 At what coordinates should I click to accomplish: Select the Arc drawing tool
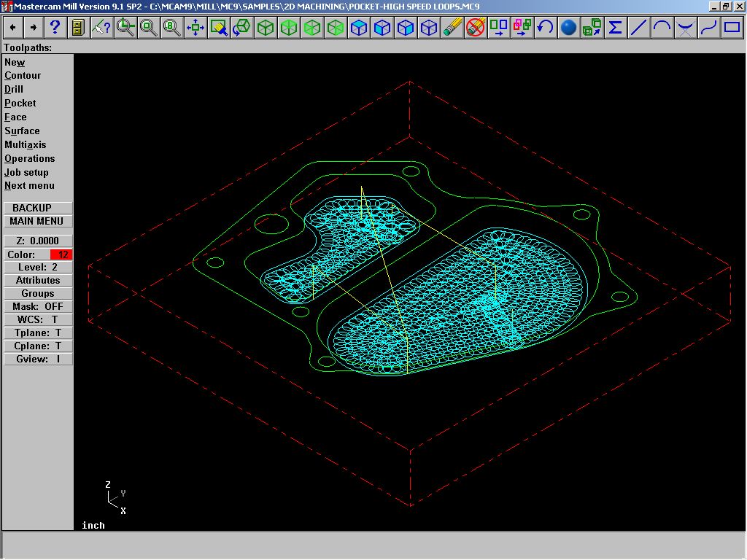pos(662,28)
